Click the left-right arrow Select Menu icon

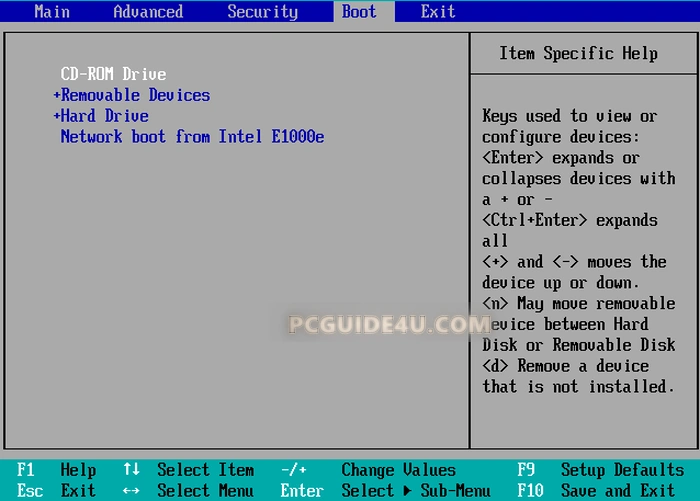[x=131, y=491]
